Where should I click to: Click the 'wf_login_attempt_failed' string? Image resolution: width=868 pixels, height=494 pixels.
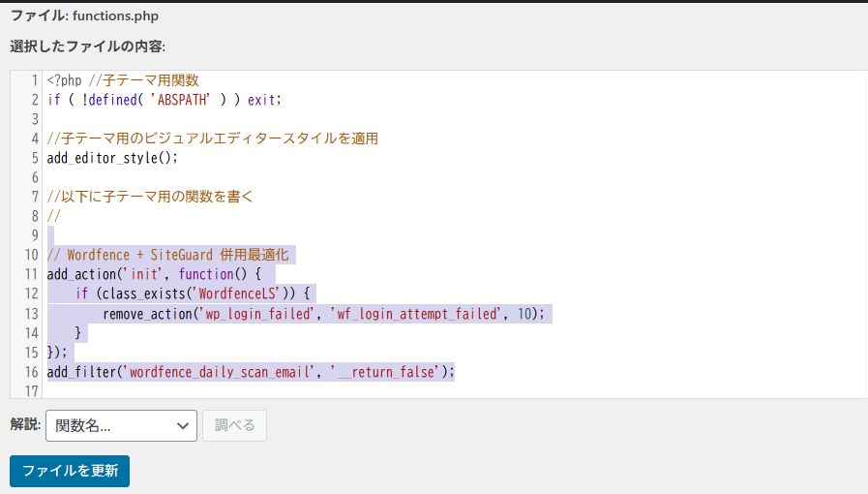pos(417,313)
